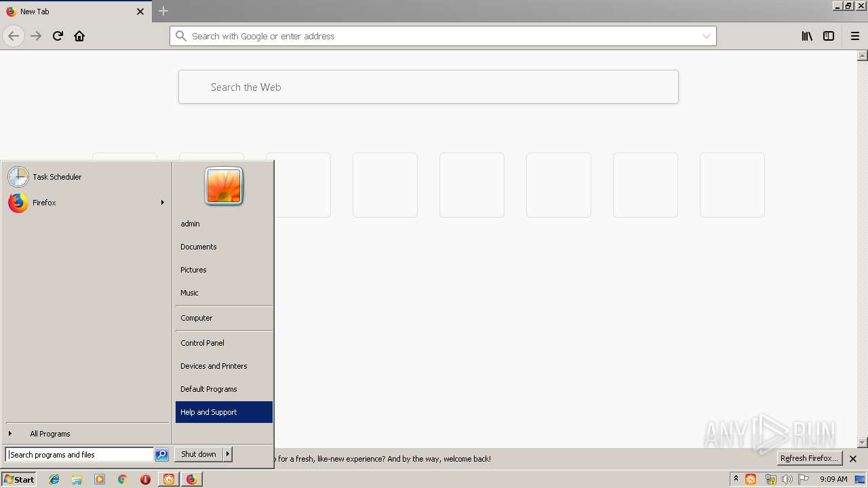This screenshot has height=488, width=868.
Task: Open the Action Center flag icon
Action: coord(804,479)
